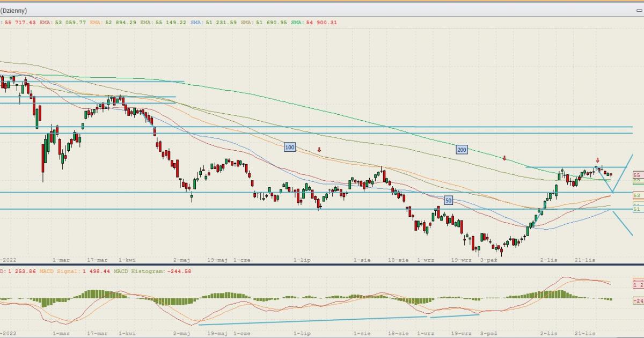Click the 51 price tag on right axis
644x338 pixels.
click(x=637, y=209)
